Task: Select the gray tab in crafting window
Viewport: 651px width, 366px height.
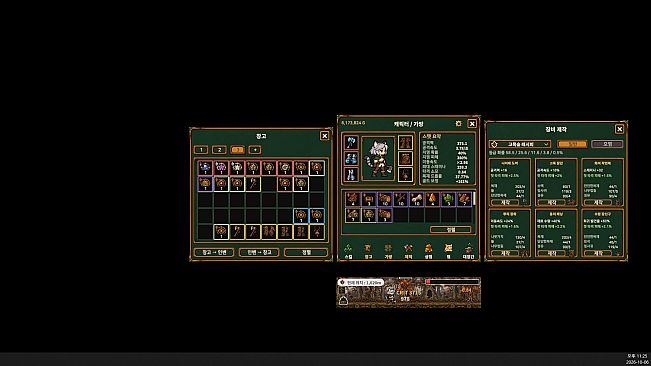Action: [607, 144]
